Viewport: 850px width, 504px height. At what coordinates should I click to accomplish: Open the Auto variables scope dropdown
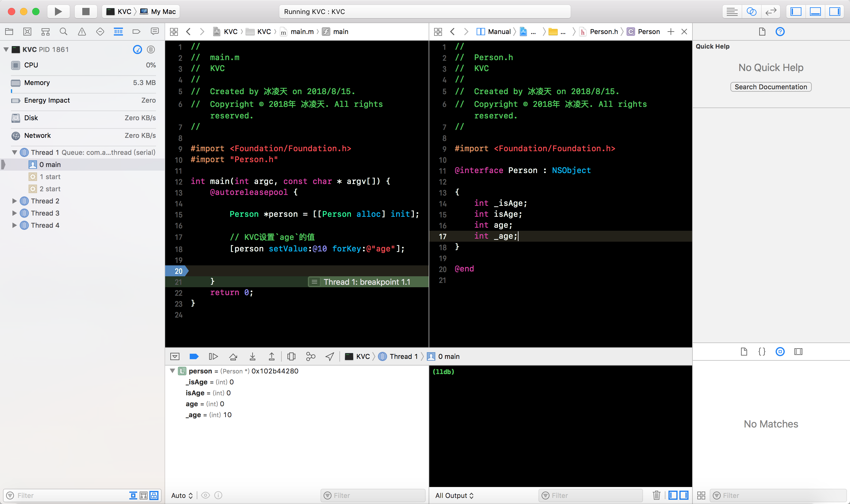pos(182,495)
